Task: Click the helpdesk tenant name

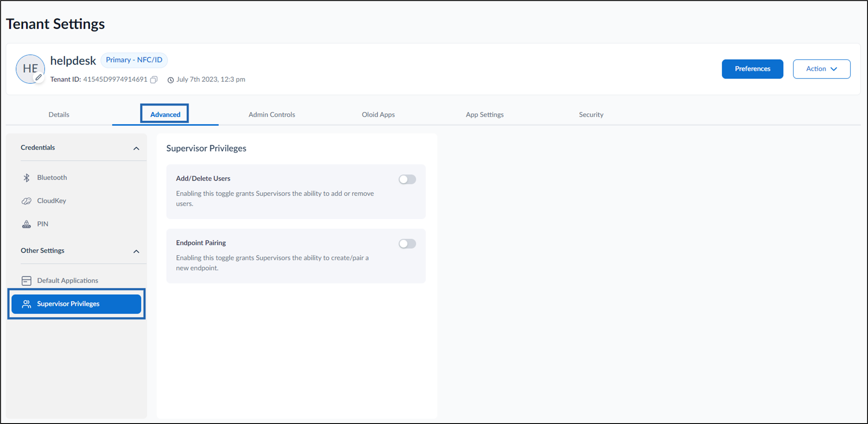Action: click(73, 61)
